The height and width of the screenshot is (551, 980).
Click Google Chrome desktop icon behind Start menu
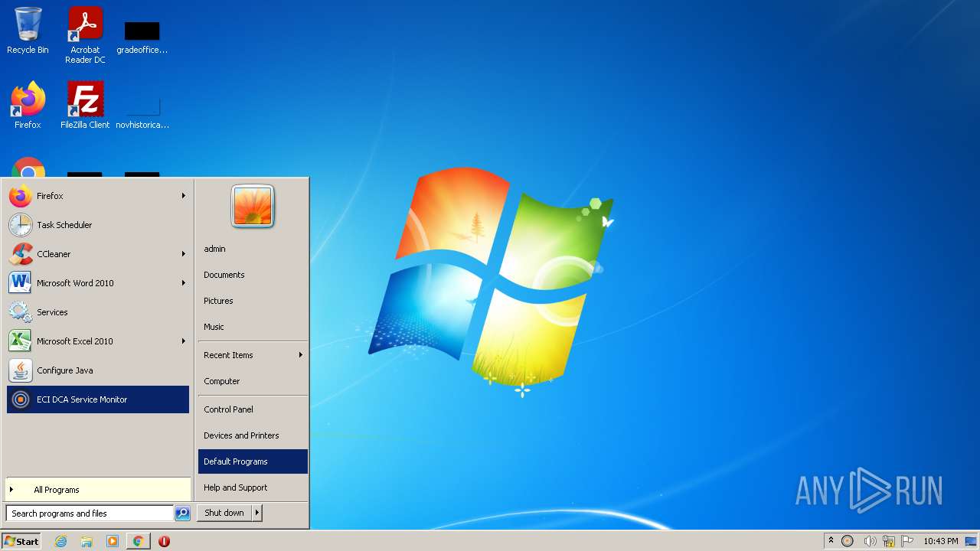click(x=28, y=167)
